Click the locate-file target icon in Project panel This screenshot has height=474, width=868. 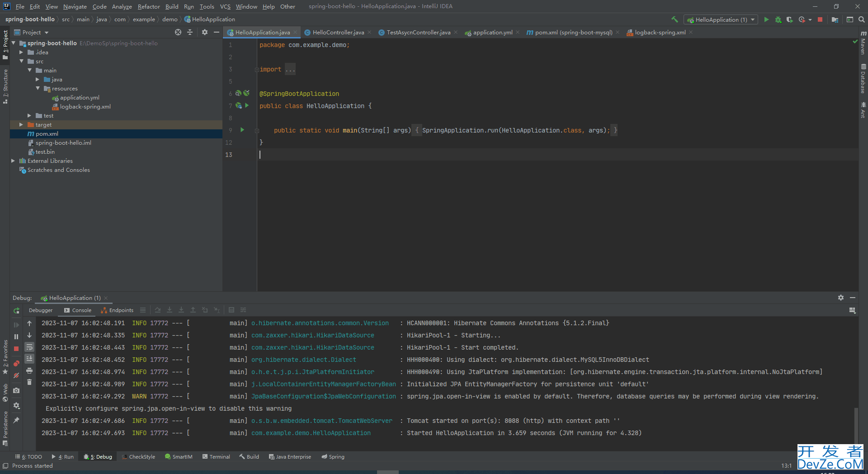pyautogui.click(x=178, y=32)
